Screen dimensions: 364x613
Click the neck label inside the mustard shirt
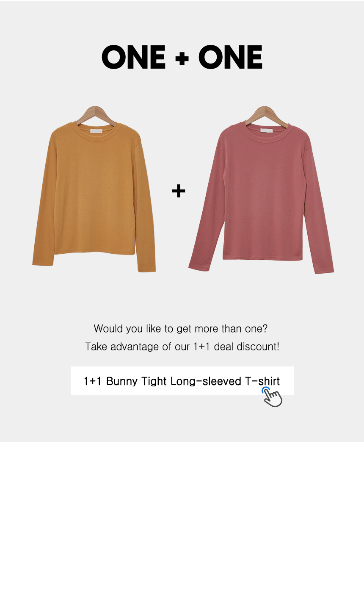tap(96, 131)
